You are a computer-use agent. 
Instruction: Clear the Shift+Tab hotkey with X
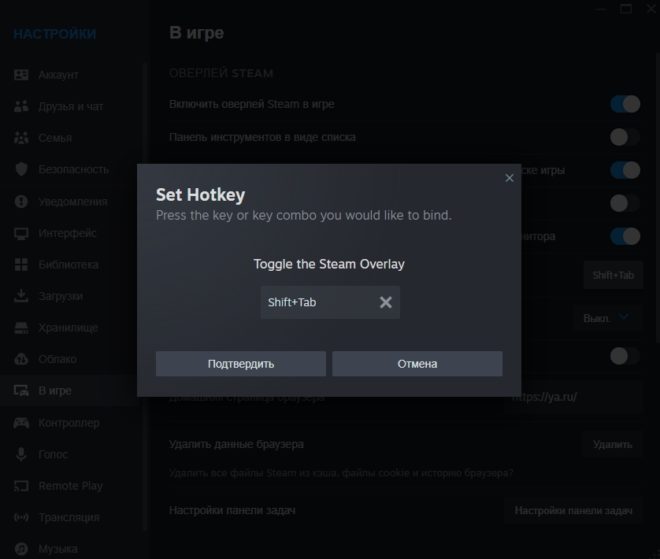(386, 302)
